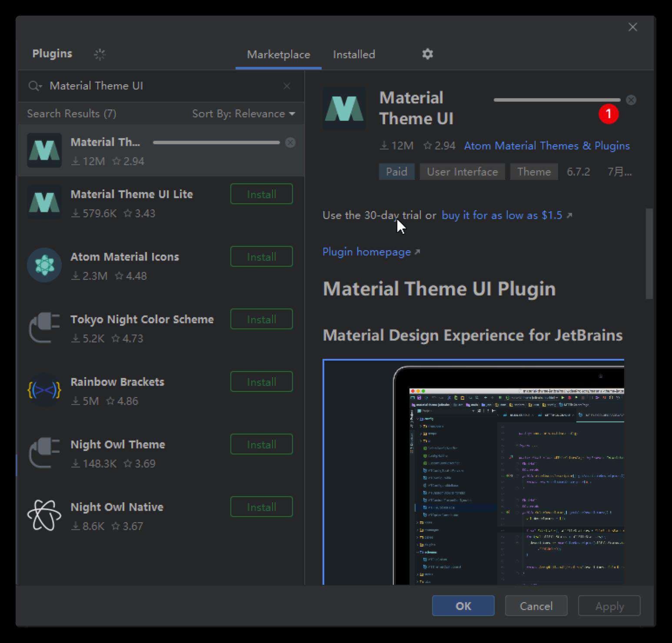This screenshot has width=672, height=643.
Task: Click the Atom Material Icons logo
Action: [x=44, y=265]
